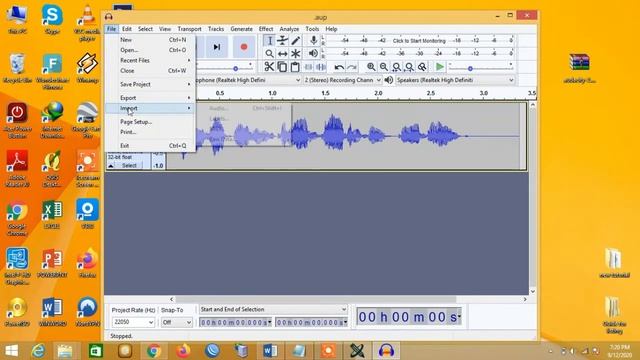Click the playback meter speaker icon
Screen dimensions: 640x360
pyautogui.click(x=313, y=53)
